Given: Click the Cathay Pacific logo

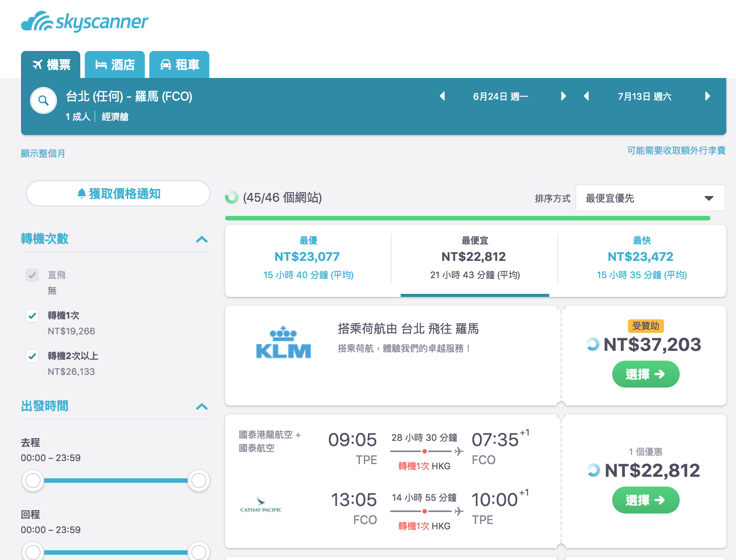Looking at the screenshot, I should click(261, 505).
